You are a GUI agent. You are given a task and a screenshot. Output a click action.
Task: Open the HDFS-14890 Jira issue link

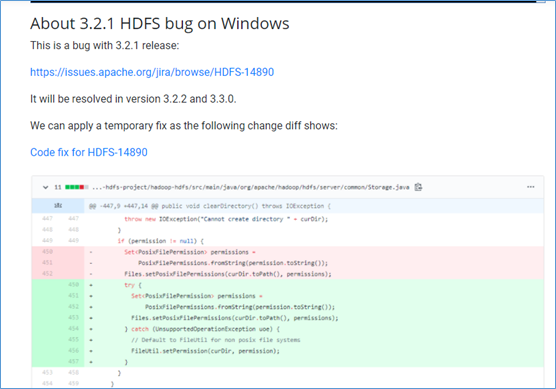(152, 72)
